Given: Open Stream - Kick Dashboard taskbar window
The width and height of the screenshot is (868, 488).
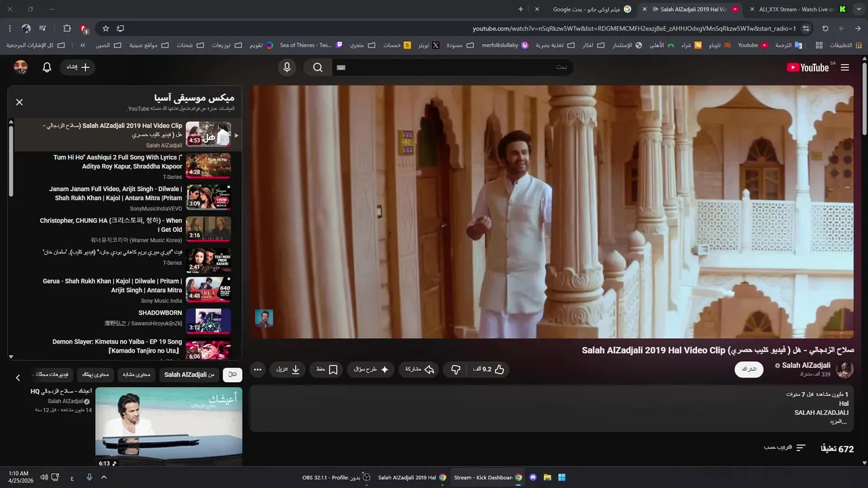Looking at the screenshot, I should tap(488, 477).
